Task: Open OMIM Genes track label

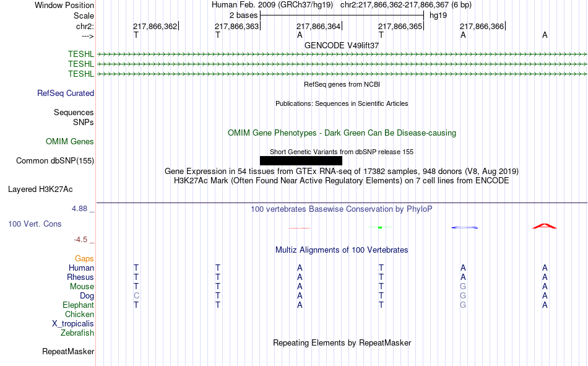Action: point(70,142)
